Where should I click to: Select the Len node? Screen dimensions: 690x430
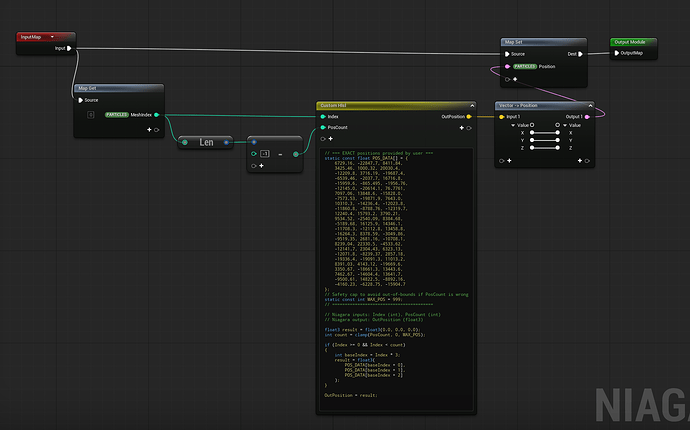(x=206, y=142)
